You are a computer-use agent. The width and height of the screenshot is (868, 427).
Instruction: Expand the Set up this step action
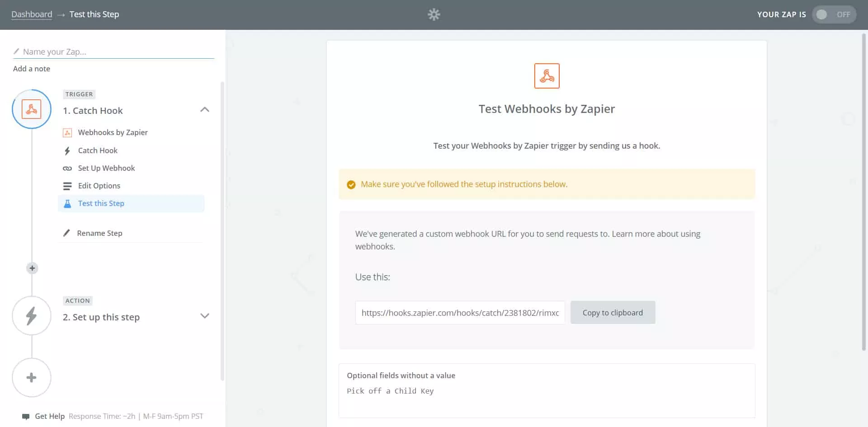[x=205, y=316]
